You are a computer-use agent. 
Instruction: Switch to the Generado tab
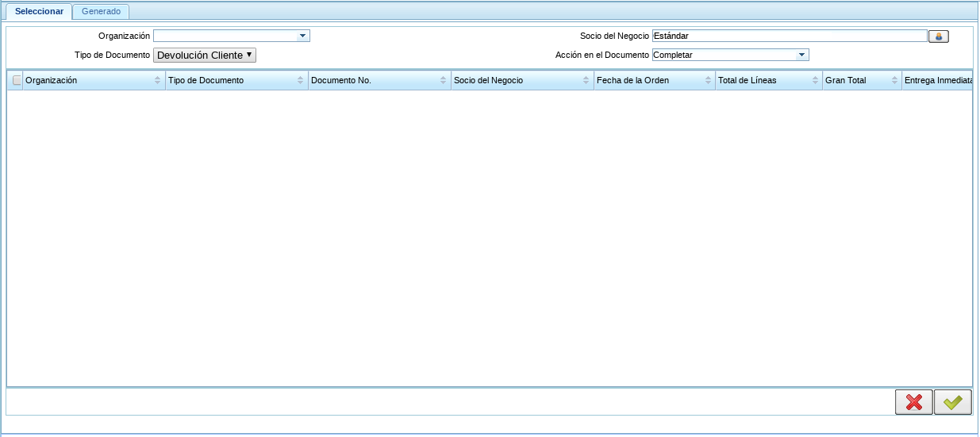click(x=101, y=12)
